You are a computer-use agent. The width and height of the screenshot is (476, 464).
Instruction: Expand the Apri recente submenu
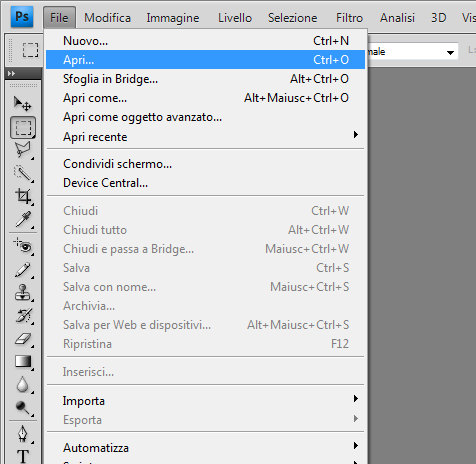pos(205,137)
